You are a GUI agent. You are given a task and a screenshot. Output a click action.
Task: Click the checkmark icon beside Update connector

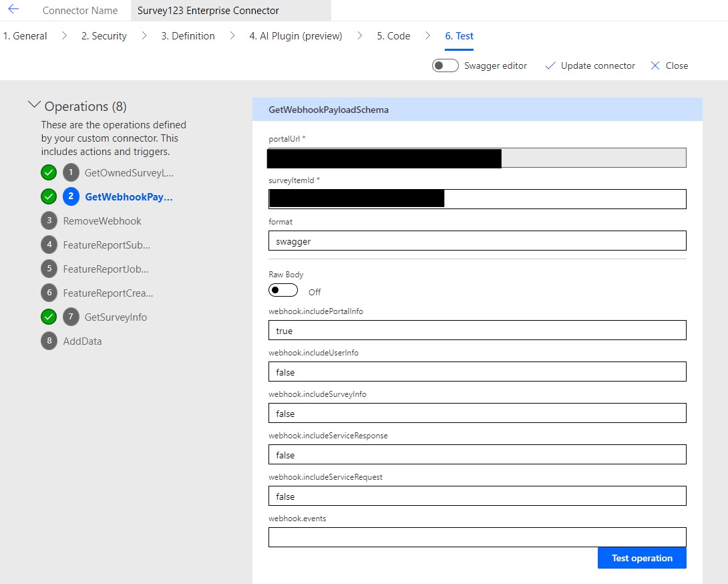(550, 65)
